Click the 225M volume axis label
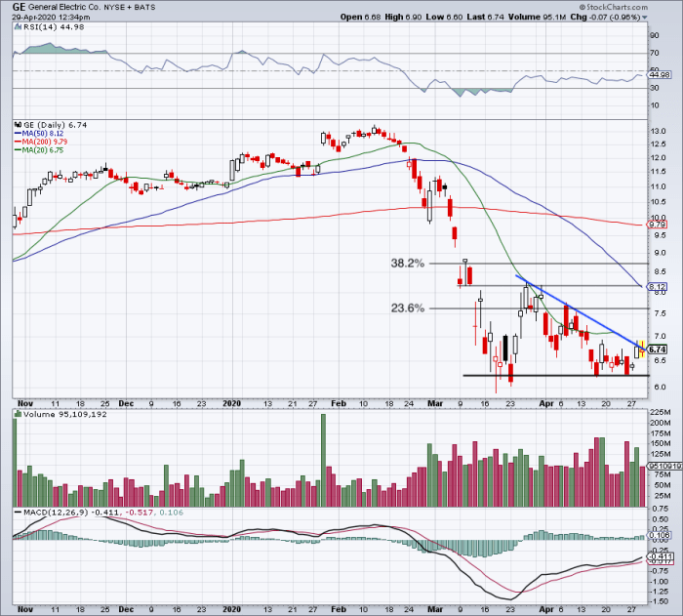 pos(661,412)
